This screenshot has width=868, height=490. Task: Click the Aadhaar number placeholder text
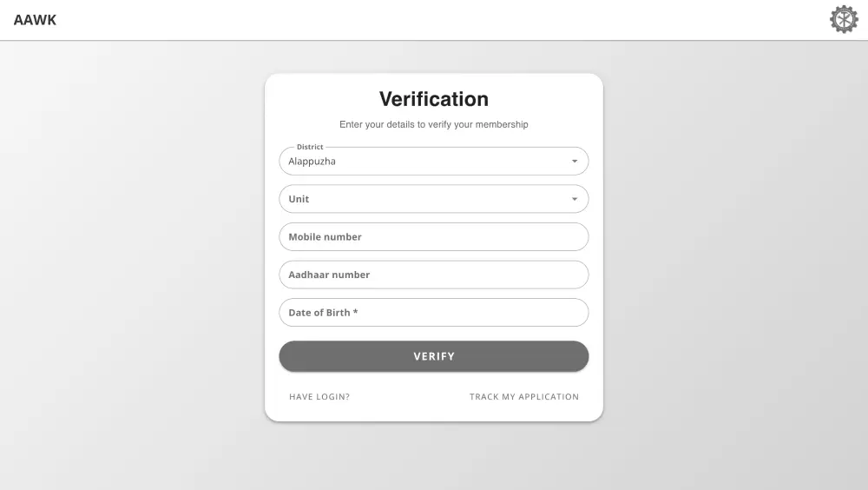click(329, 275)
